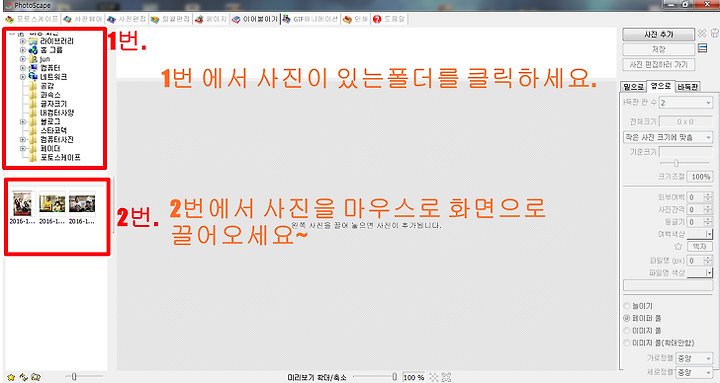Screen dimensions: 720x383
Task: Switch to the 밑으로 tab
Action: point(633,87)
